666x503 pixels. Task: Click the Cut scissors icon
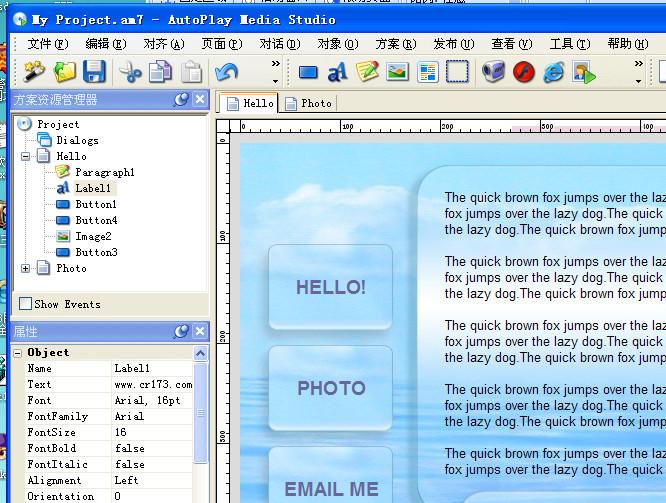click(x=130, y=71)
